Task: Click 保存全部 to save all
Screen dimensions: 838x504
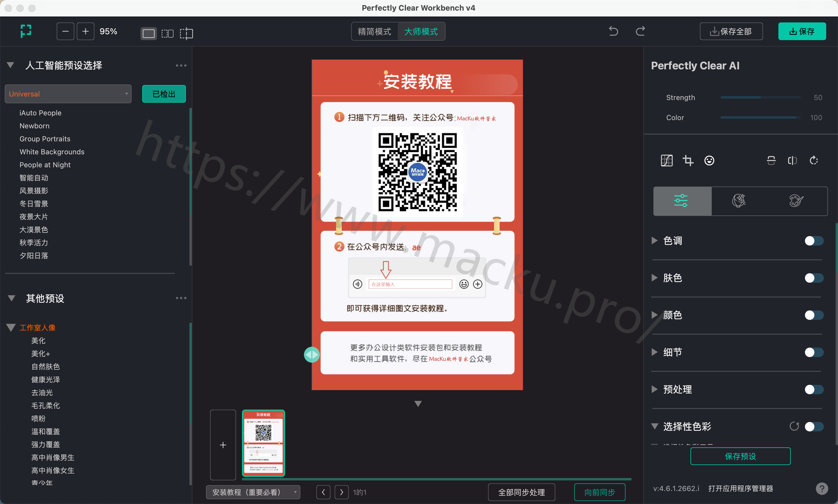Action: [x=731, y=32]
